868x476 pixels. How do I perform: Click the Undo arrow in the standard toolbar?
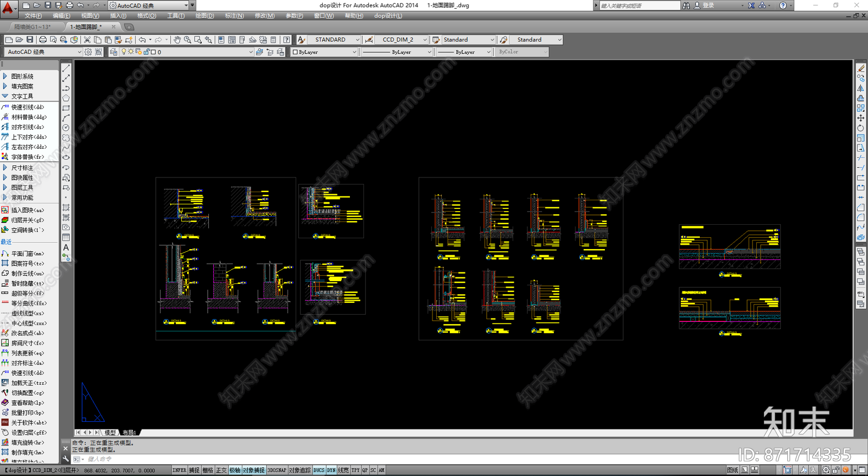[142, 40]
